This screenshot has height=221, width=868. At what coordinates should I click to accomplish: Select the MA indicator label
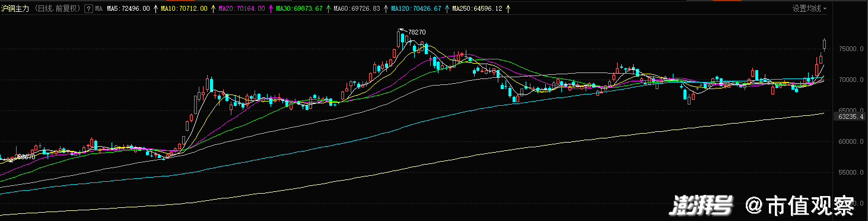tap(99, 9)
